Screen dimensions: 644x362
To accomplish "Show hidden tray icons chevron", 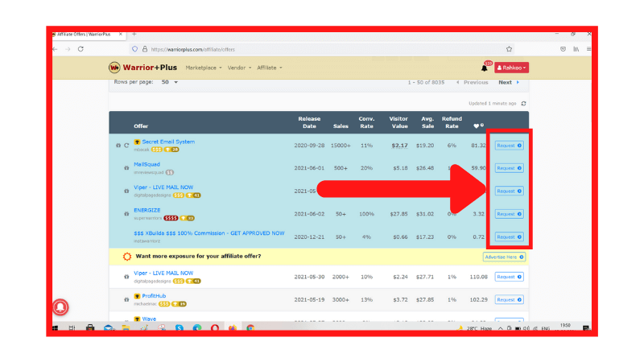I will [500, 328].
